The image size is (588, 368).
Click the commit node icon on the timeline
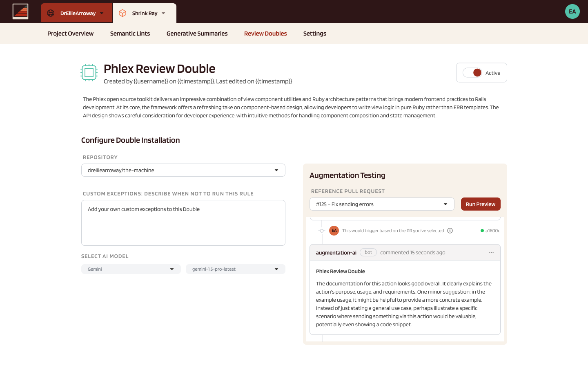pos(322,231)
